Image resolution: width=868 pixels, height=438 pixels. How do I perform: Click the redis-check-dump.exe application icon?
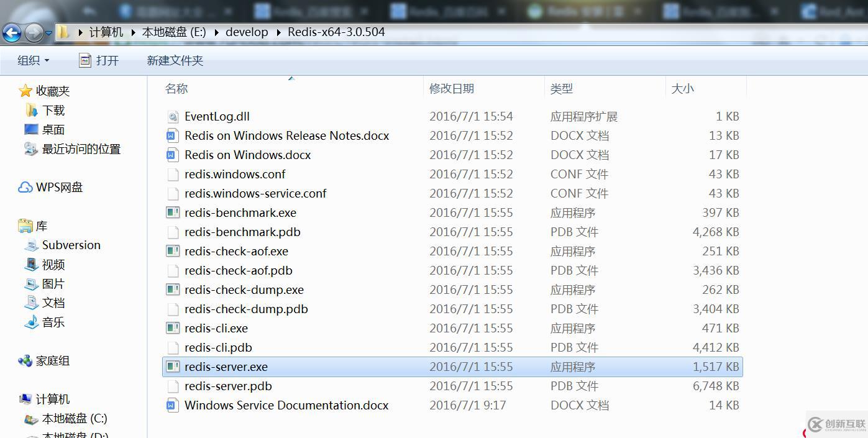pyautogui.click(x=173, y=290)
